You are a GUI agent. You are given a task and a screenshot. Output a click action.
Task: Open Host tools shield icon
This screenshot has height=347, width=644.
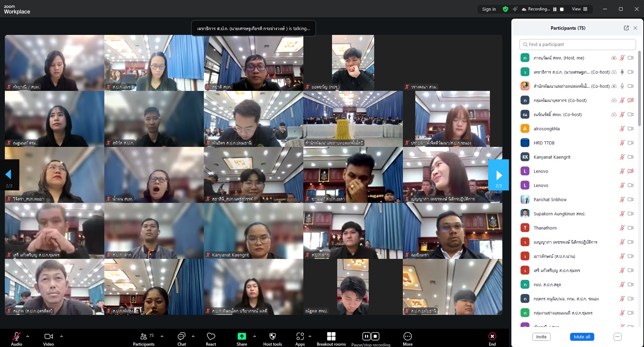click(x=272, y=337)
